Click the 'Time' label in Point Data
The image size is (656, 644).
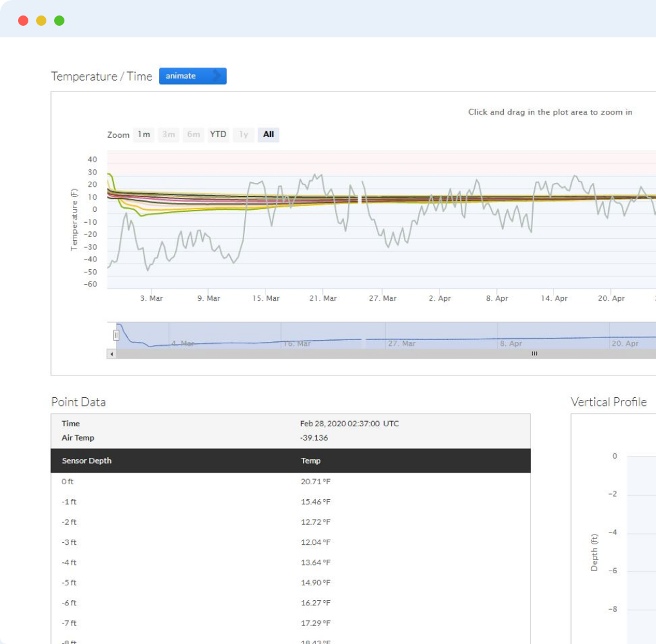pos(71,424)
